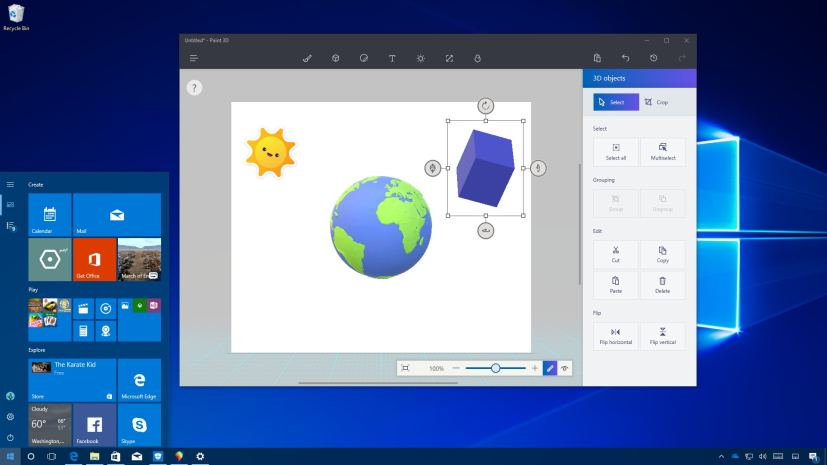Image resolution: width=827 pixels, height=465 pixels.
Task: Select the globe model on the canvas
Action: (x=381, y=227)
